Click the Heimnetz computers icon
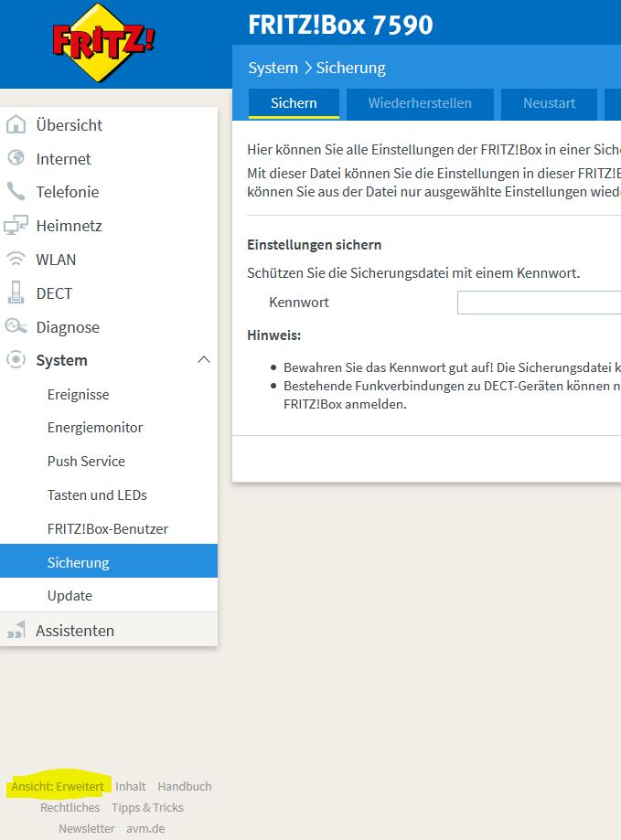The width and height of the screenshot is (621, 840). pos(16,226)
